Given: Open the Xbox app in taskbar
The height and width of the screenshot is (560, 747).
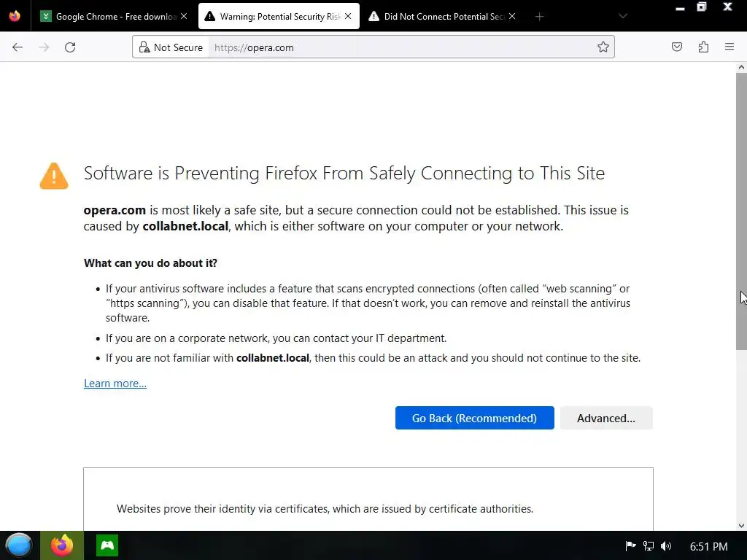Looking at the screenshot, I should pos(107,545).
